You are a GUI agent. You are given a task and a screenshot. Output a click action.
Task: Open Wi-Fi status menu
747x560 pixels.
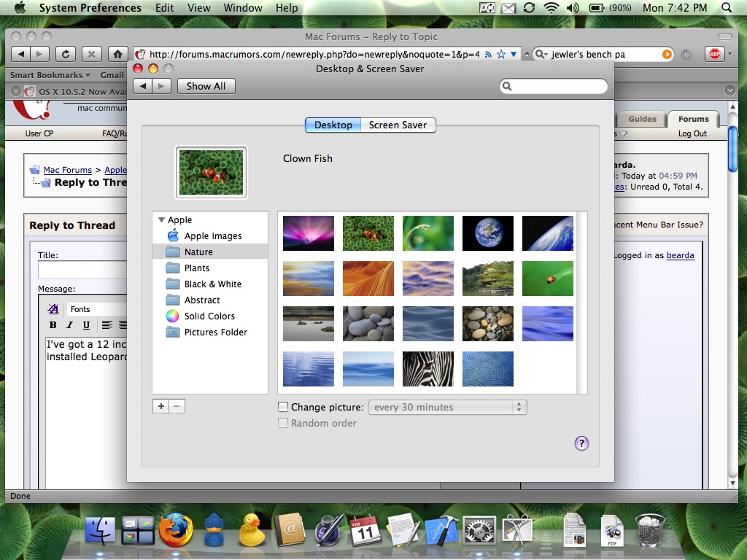551,7
